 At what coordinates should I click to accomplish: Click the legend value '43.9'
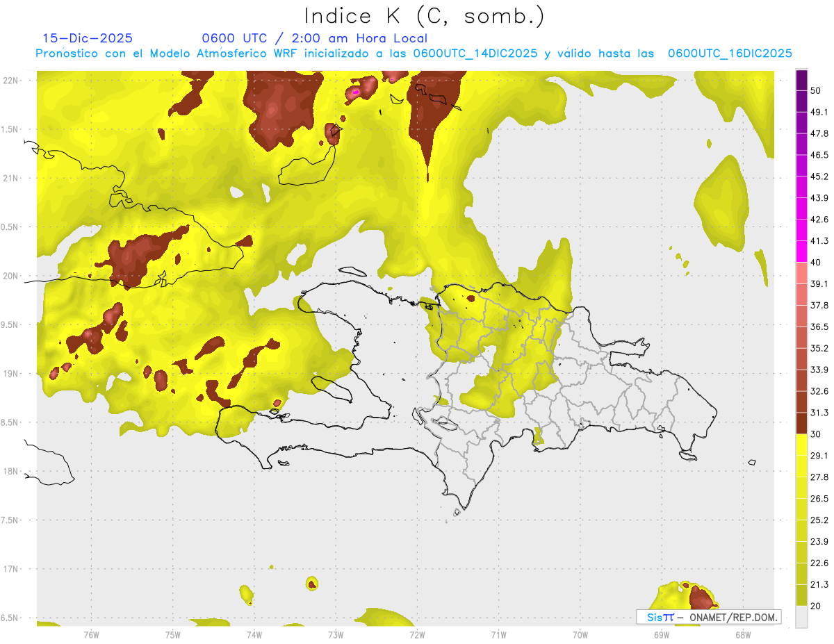click(x=819, y=198)
